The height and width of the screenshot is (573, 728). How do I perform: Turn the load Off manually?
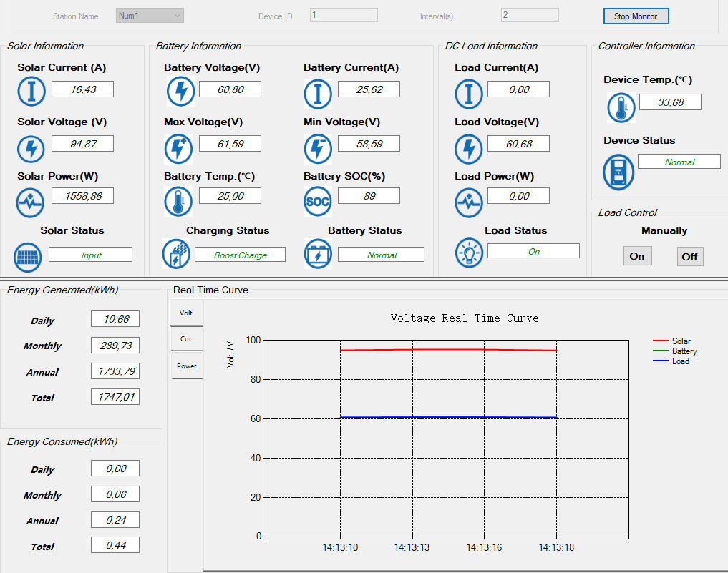pyautogui.click(x=689, y=256)
